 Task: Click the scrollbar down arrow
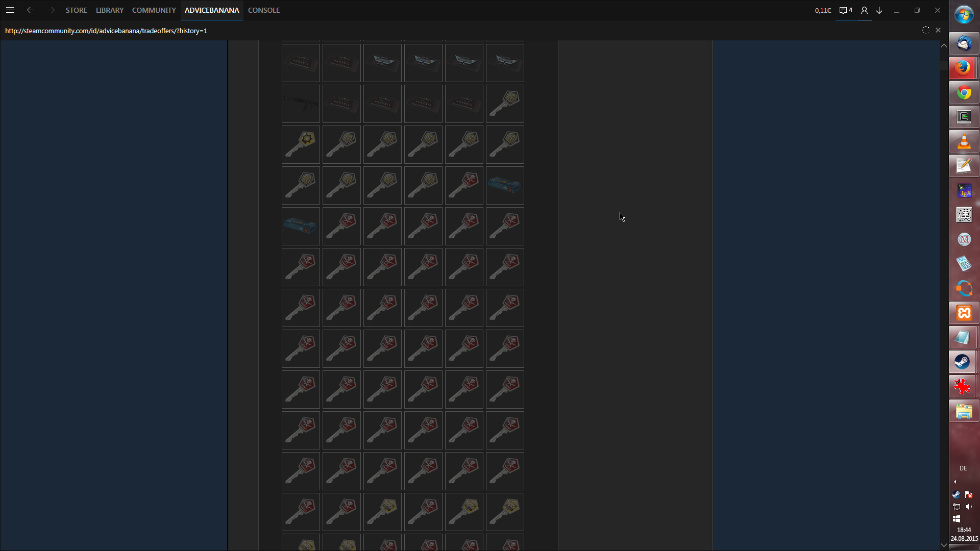click(x=944, y=545)
